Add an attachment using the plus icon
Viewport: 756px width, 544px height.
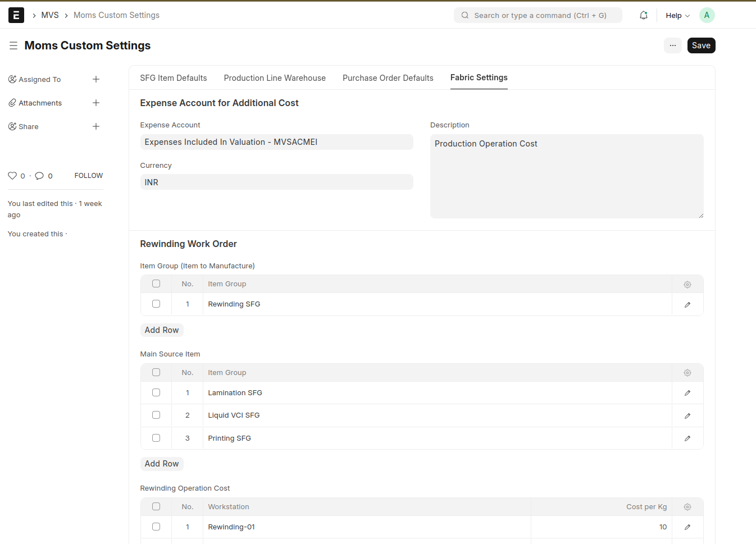pyautogui.click(x=96, y=103)
